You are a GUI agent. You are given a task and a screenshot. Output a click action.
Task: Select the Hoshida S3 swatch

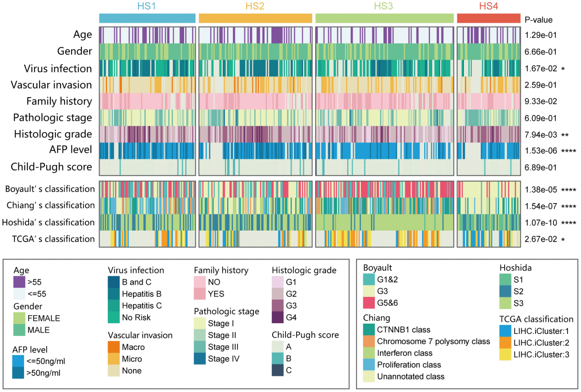pos(505,303)
